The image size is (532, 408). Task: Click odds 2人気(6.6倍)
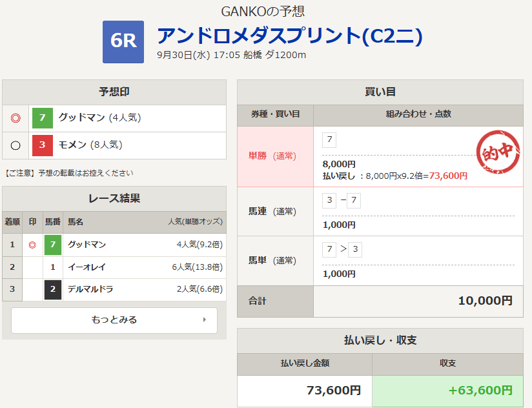[200, 289]
